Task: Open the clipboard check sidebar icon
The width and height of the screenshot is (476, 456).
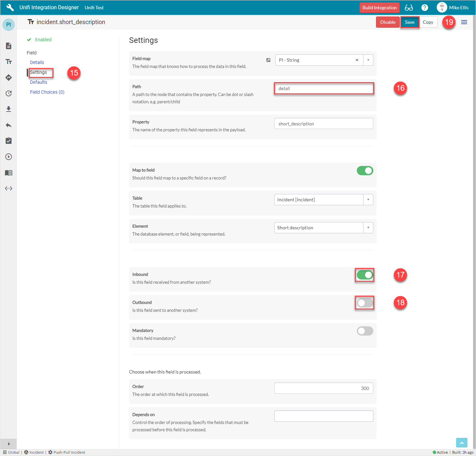Action: [9, 141]
